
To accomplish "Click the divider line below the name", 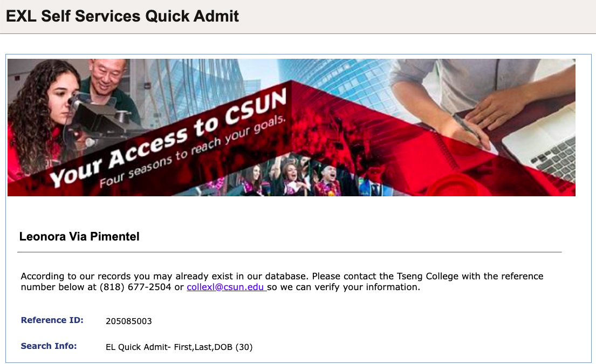I will click(289, 252).
